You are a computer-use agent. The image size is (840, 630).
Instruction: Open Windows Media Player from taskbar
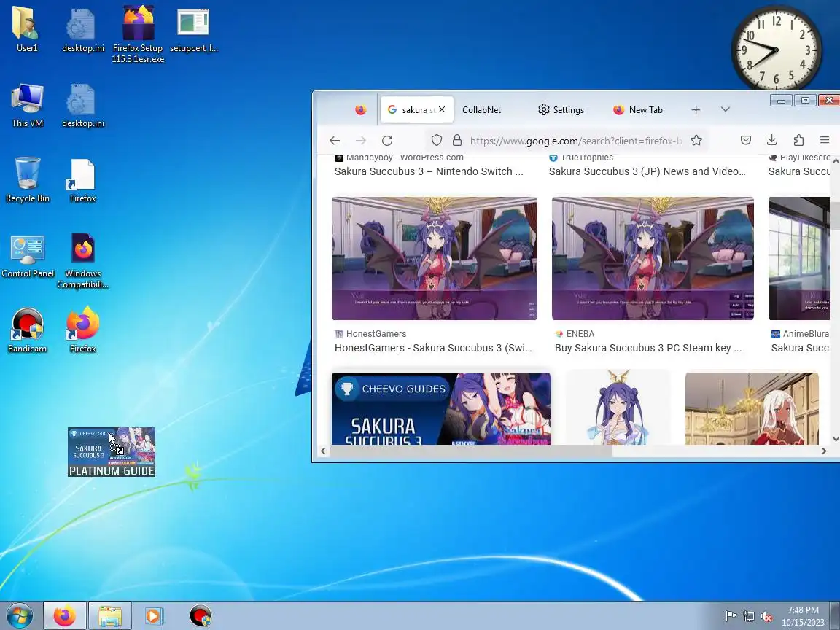click(154, 615)
